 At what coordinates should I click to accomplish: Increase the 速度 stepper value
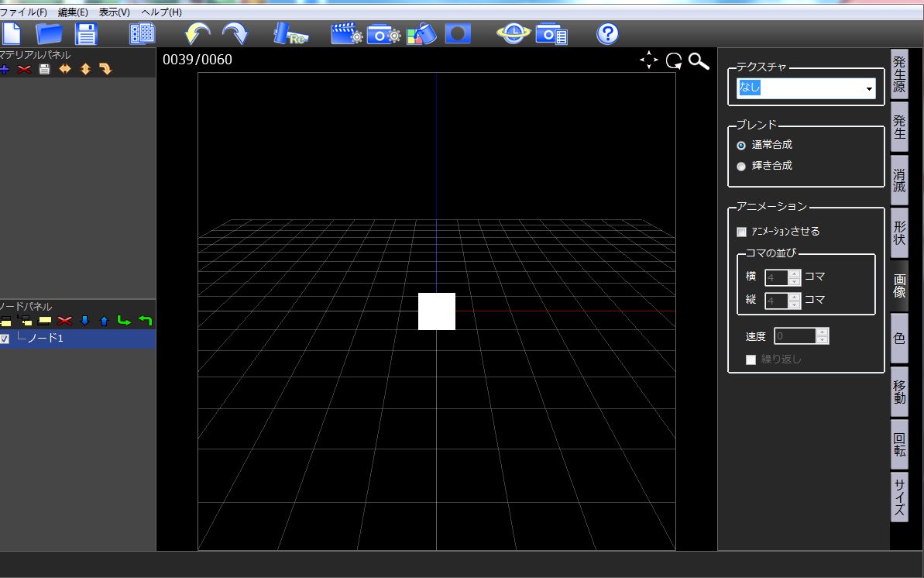tap(822, 332)
